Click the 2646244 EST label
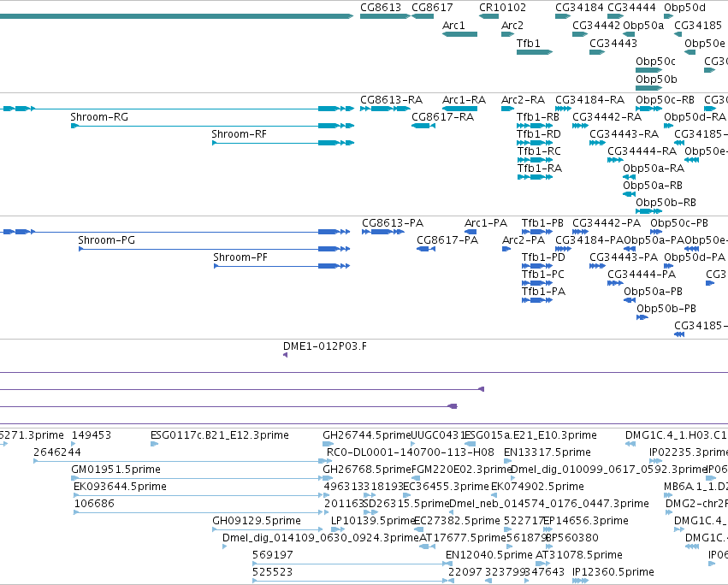 (57, 452)
